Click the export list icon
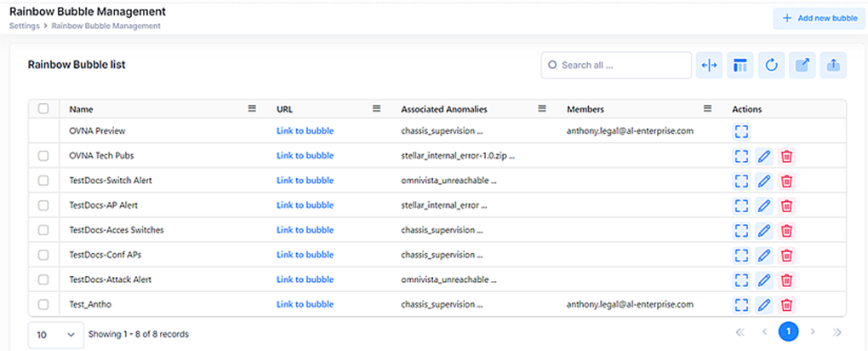868x351 pixels. point(802,66)
